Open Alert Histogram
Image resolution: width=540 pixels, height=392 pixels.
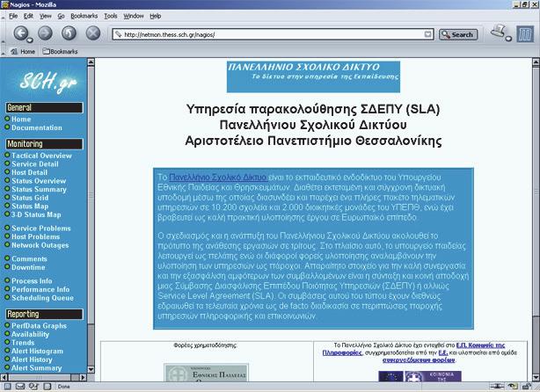coord(37,351)
